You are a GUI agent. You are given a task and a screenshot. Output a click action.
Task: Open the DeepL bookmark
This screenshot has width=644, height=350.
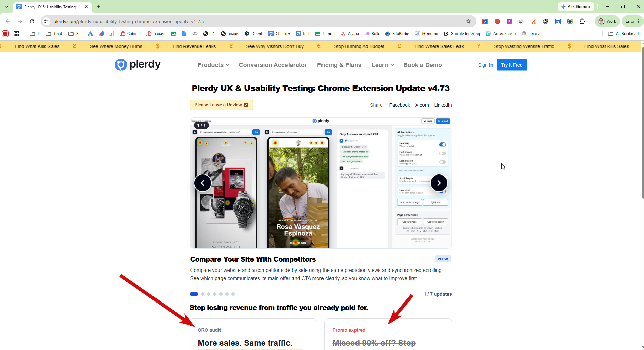click(x=253, y=34)
